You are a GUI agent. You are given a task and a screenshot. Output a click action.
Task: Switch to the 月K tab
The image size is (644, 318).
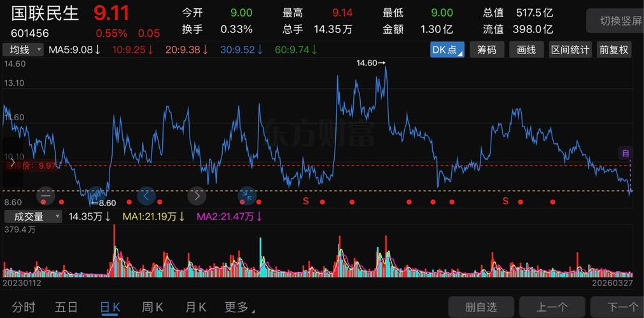(196, 307)
